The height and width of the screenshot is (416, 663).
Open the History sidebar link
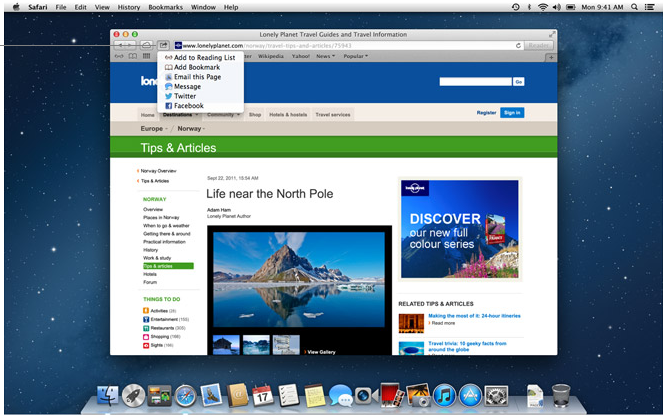pyautogui.click(x=150, y=249)
